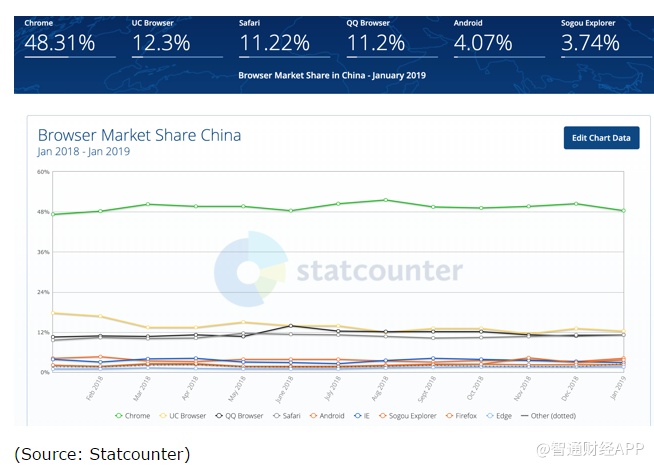This screenshot has height=468, width=654.
Task: Toggle Firefox legend entry
Action: pos(463,415)
